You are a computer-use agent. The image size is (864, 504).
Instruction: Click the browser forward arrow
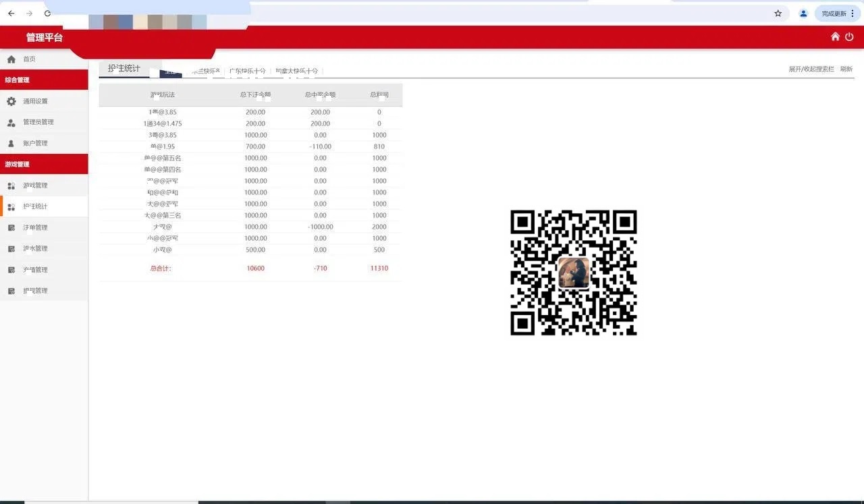point(29,13)
